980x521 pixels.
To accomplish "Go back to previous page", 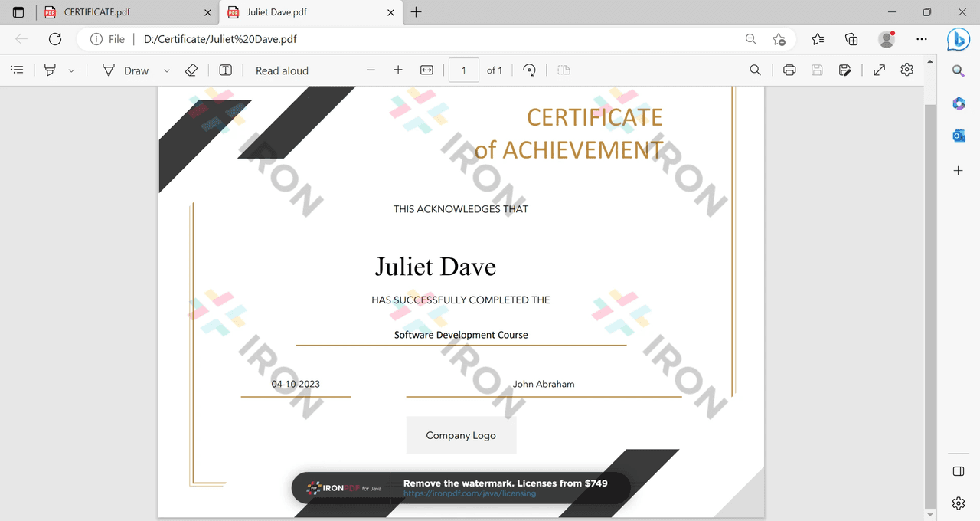I will click(x=21, y=39).
